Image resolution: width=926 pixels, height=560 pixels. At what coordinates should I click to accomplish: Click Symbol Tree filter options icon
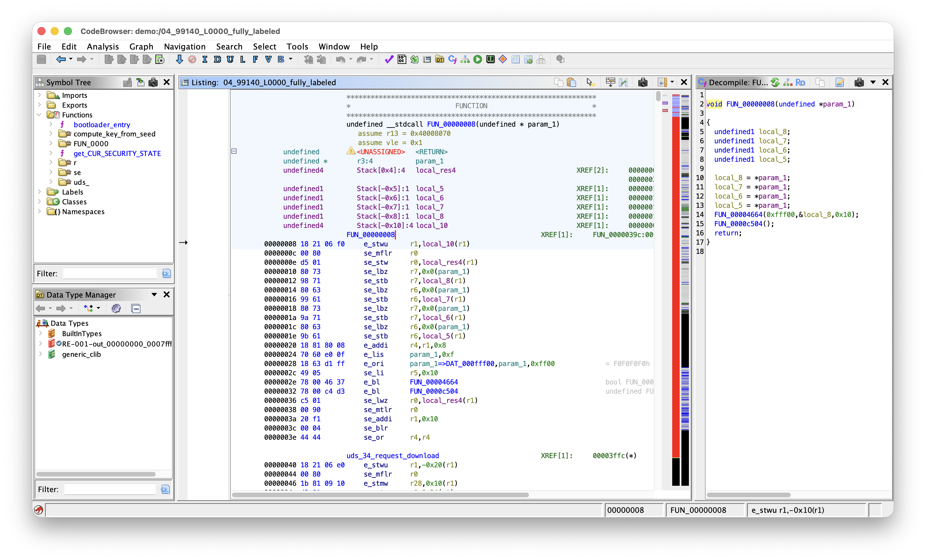point(166,273)
